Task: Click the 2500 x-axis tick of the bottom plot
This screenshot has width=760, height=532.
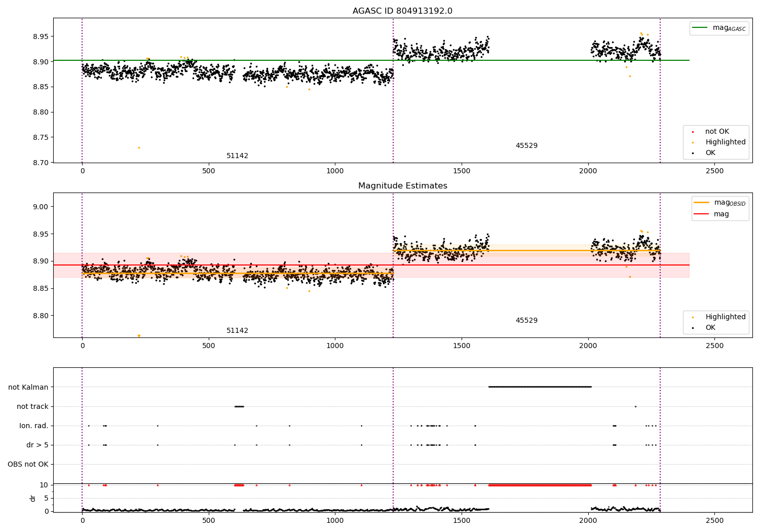Action: pyautogui.click(x=714, y=521)
